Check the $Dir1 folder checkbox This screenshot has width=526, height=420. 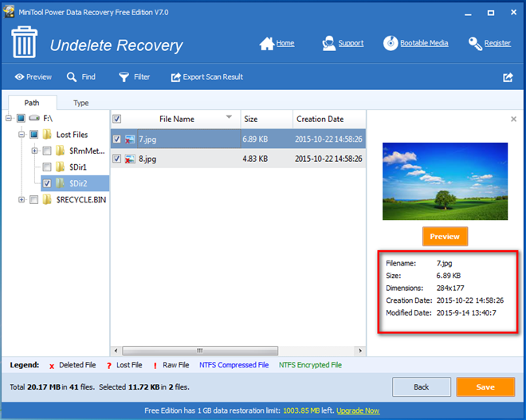click(x=47, y=167)
